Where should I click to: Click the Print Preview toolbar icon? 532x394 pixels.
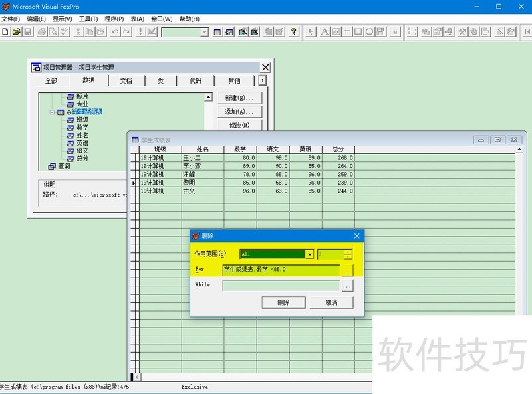[x=53, y=31]
